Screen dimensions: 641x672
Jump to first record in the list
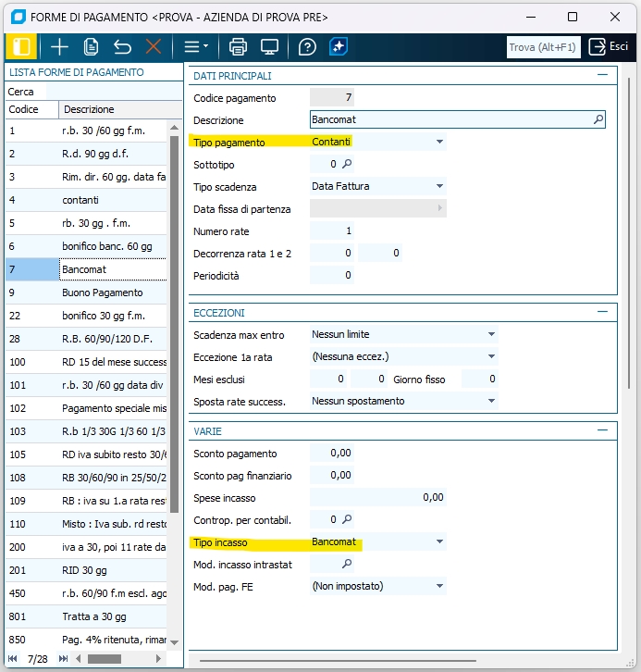click(13, 658)
